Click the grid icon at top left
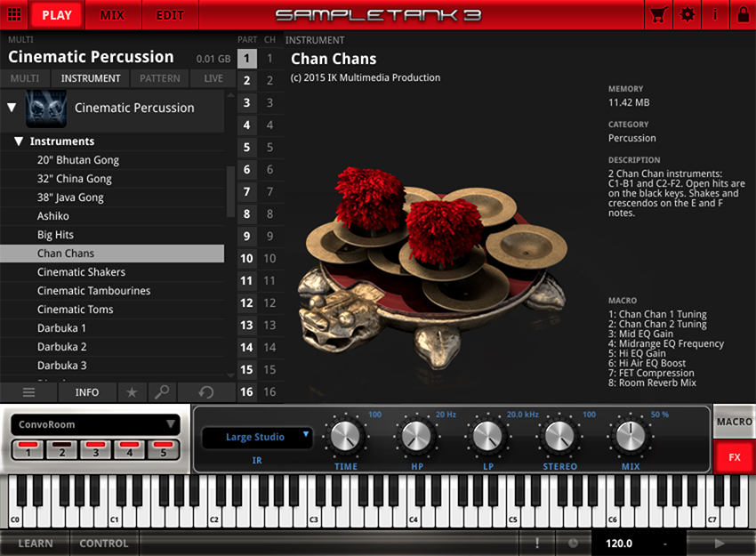Viewport: 756px width, 556px height. 14,14
